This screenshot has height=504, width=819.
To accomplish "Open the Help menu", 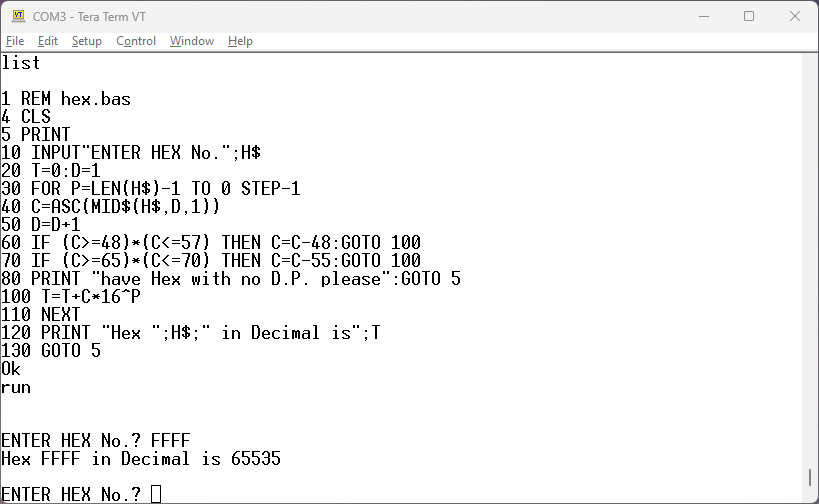I will click(x=240, y=41).
